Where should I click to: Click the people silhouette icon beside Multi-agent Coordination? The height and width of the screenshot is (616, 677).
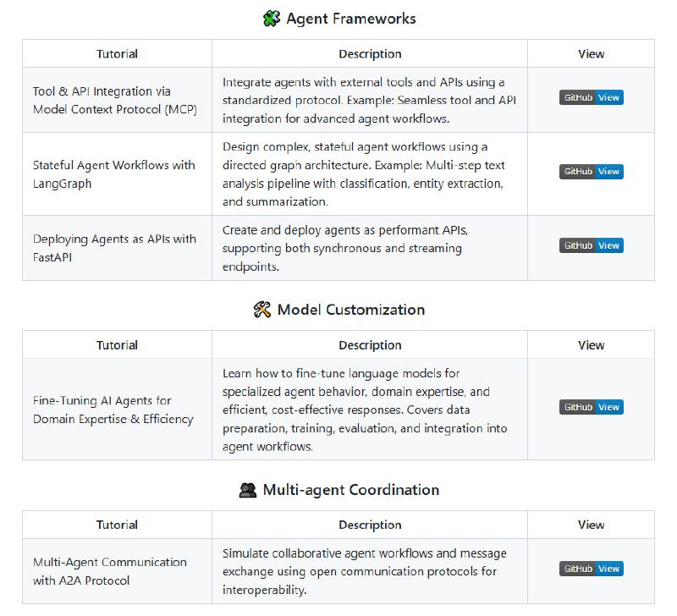tap(248, 490)
